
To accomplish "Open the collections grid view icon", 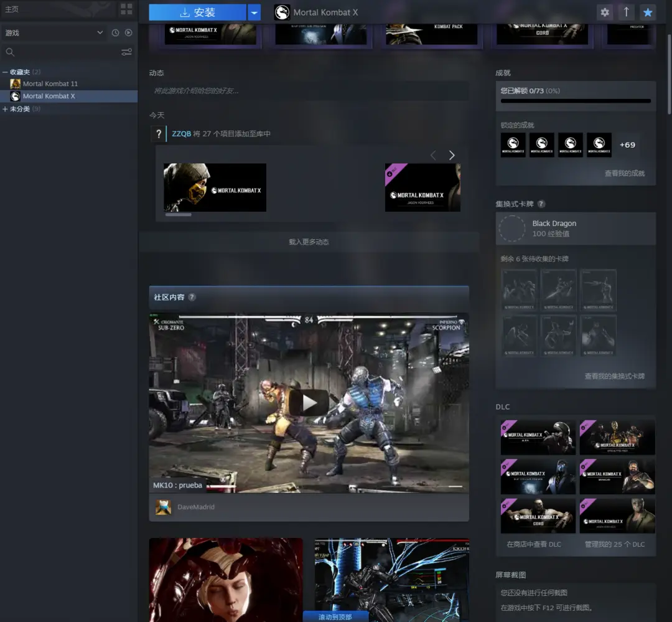I will point(126,9).
